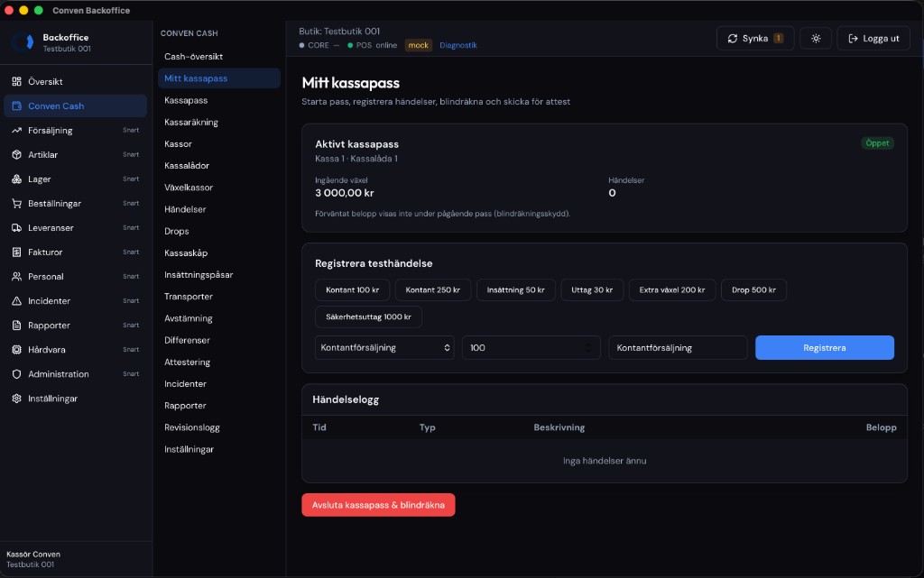Click the Conven Cash wallet icon
The width and height of the screenshot is (924, 578).
point(16,106)
